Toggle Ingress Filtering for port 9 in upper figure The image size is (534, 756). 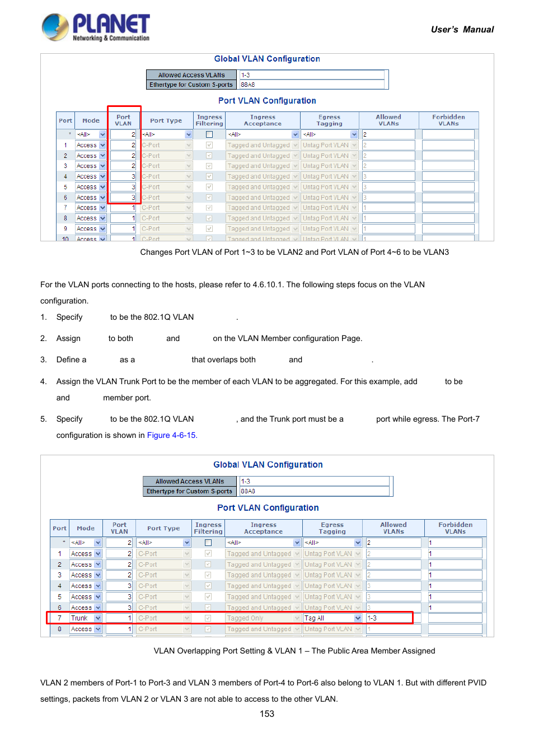[x=209, y=228]
